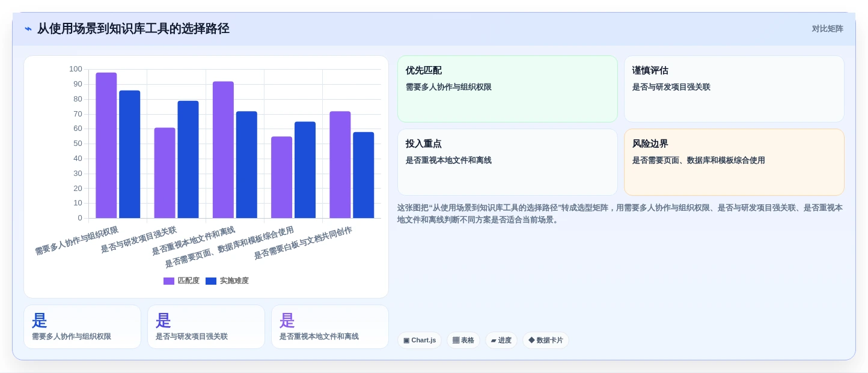The image size is (868, 373).
Task: Open the 风险边界 card
Action: point(734,162)
